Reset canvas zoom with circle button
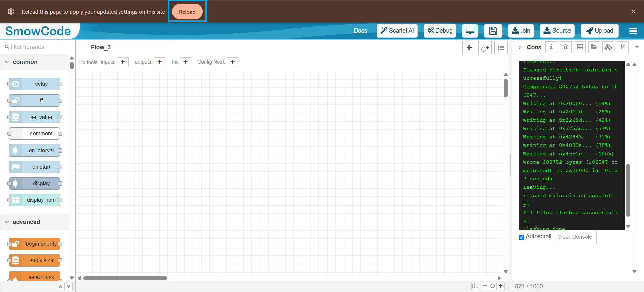The width and height of the screenshot is (644, 292). [x=493, y=286]
